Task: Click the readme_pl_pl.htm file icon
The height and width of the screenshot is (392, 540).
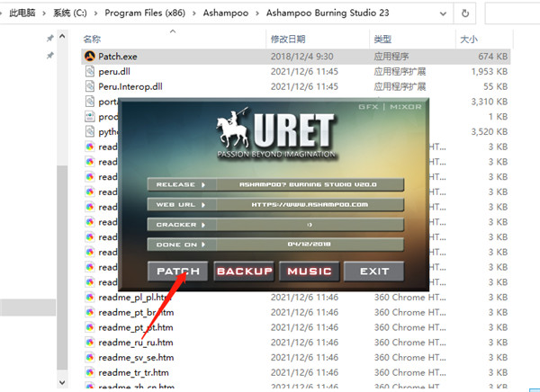Action: 90,297
